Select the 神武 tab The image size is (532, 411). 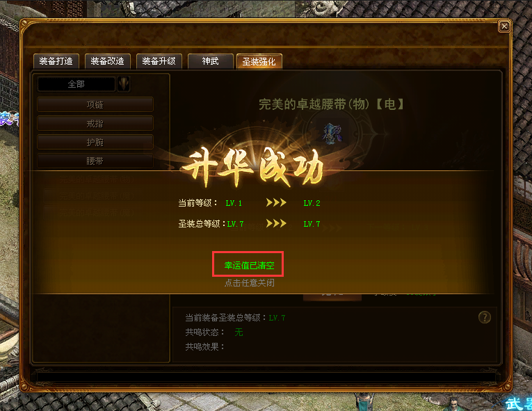[x=210, y=61]
